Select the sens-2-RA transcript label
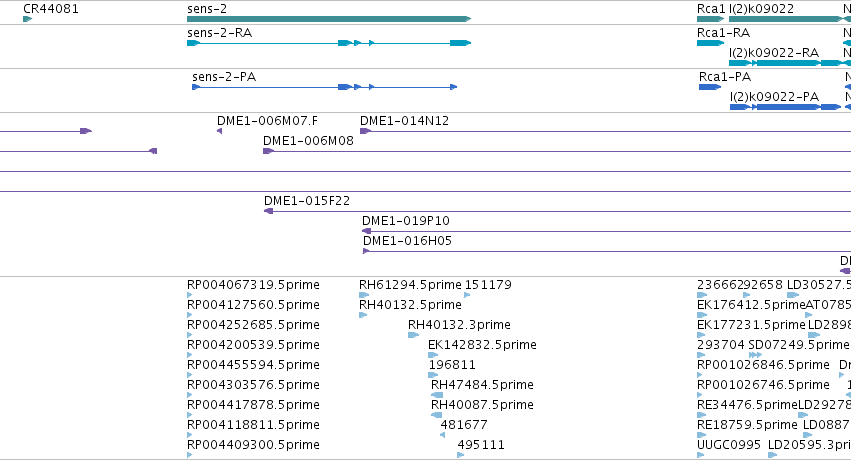Viewport: 851px width, 460px height. [220, 33]
